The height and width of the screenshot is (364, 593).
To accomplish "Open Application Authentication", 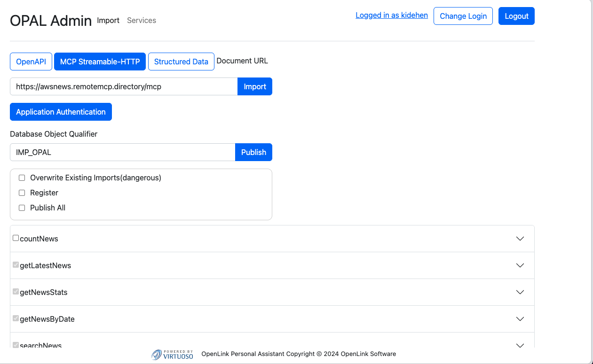I will [61, 112].
